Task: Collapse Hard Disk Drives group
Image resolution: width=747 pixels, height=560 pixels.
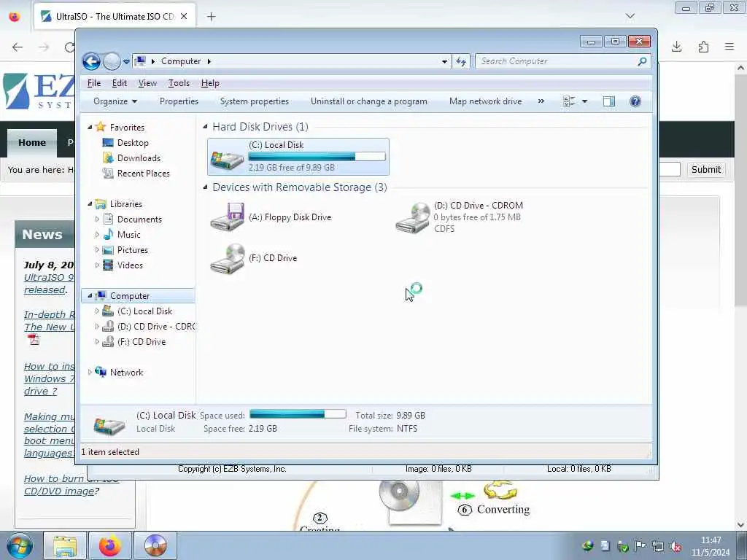Action: point(205,127)
